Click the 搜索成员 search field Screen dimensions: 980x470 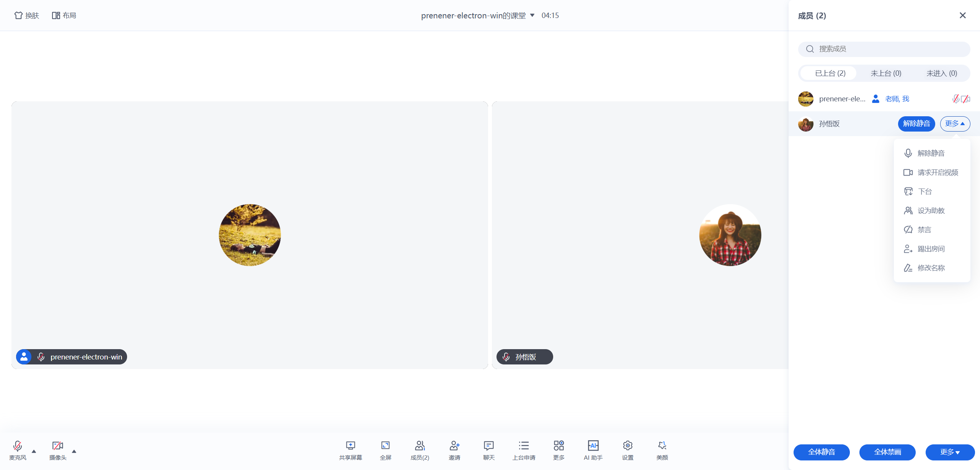click(884, 49)
